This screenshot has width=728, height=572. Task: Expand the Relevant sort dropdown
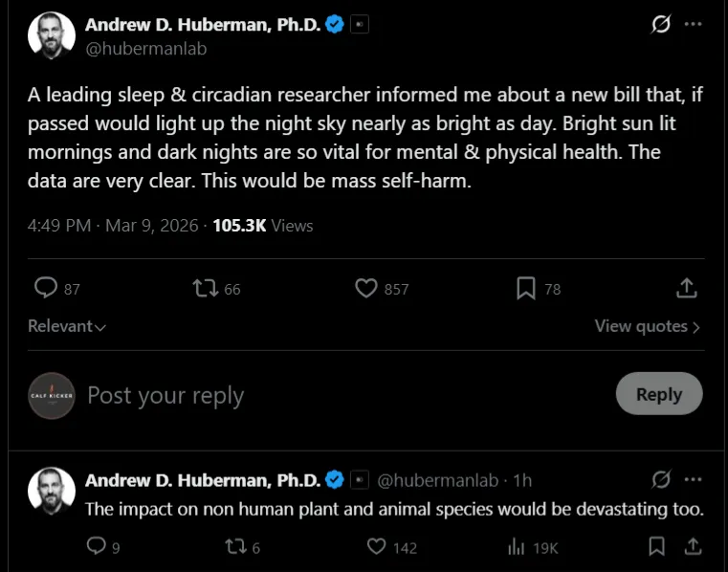click(67, 326)
